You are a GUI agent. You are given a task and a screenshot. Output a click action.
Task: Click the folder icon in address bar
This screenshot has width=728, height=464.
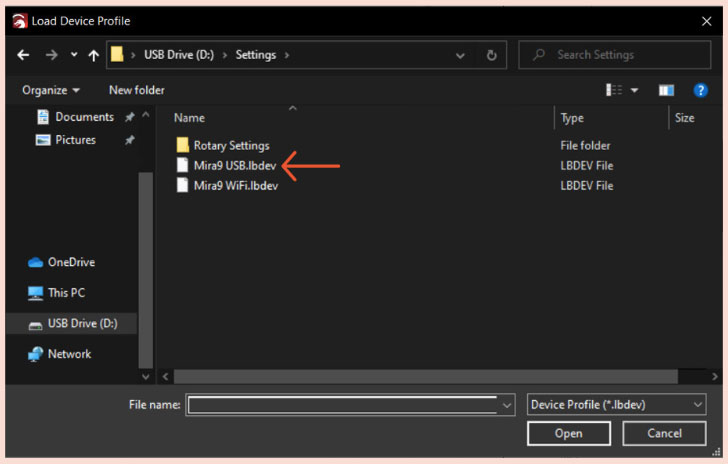coord(117,54)
